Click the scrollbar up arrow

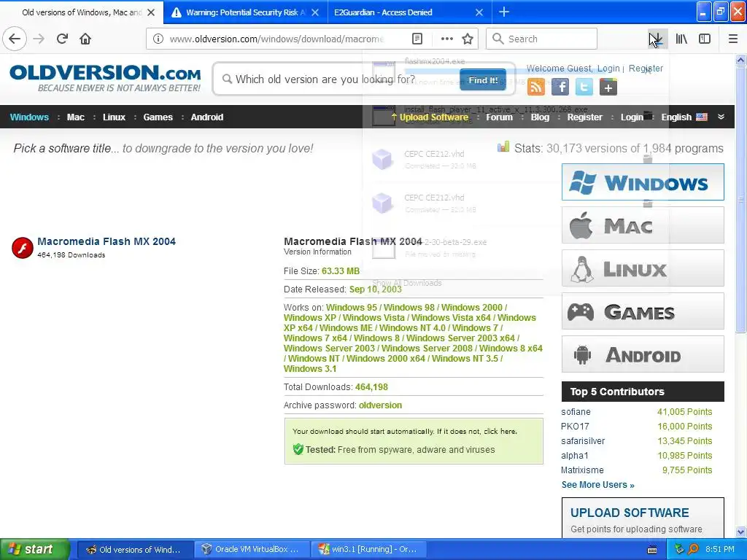click(x=740, y=60)
